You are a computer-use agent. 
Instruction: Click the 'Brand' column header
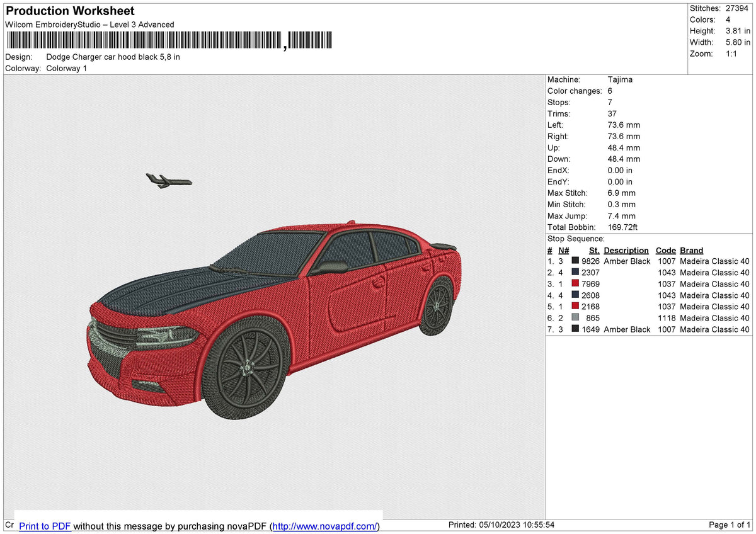coord(691,250)
